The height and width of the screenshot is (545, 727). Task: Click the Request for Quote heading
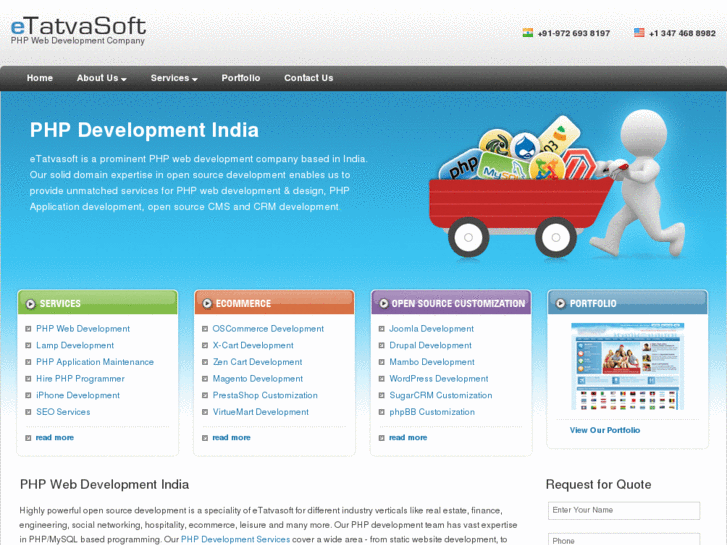pyautogui.click(x=599, y=485)
